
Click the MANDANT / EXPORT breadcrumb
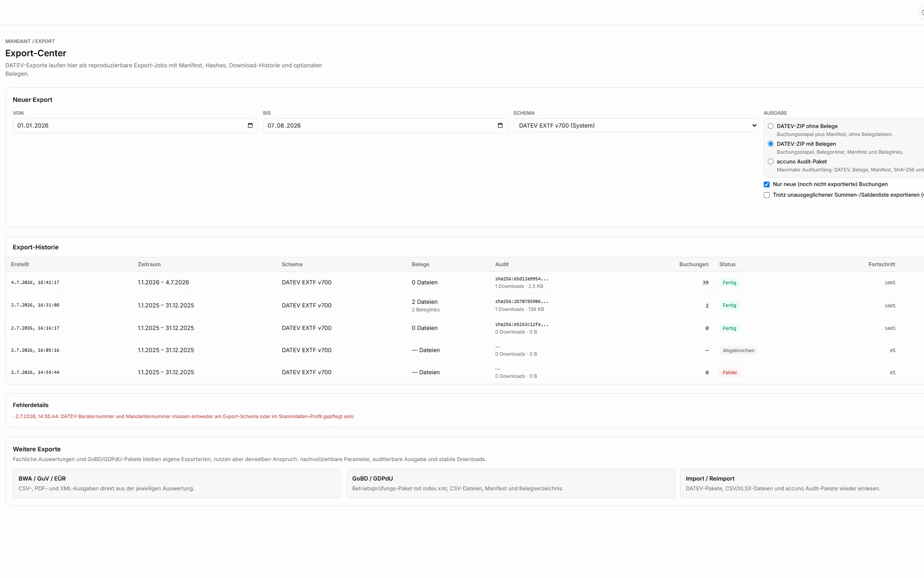[x=30, y=41]
